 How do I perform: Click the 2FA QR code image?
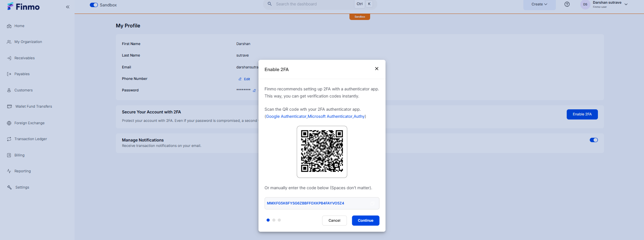[322, 151]
